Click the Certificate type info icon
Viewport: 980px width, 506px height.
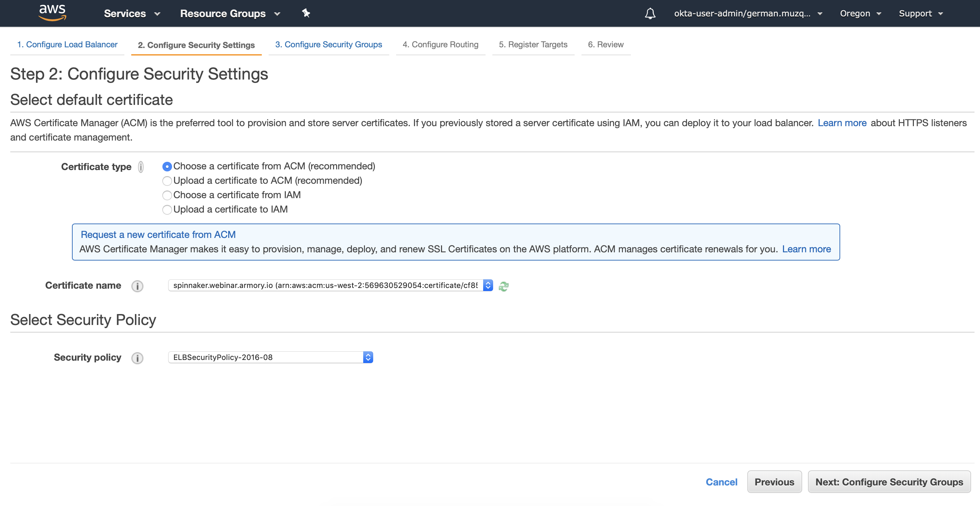point(141,167)
